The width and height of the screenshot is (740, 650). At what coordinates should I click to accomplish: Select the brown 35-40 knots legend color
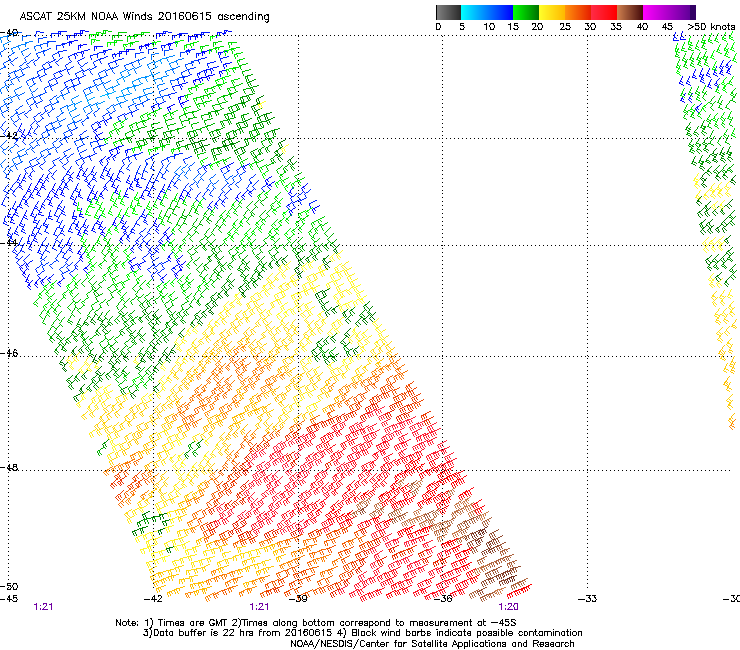(x=630, y=12)
